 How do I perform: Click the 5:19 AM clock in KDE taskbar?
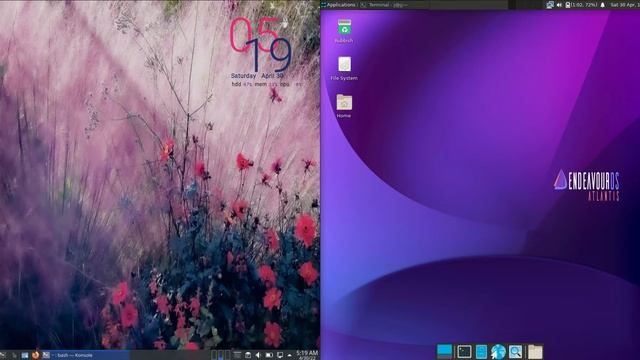point(307,355)
